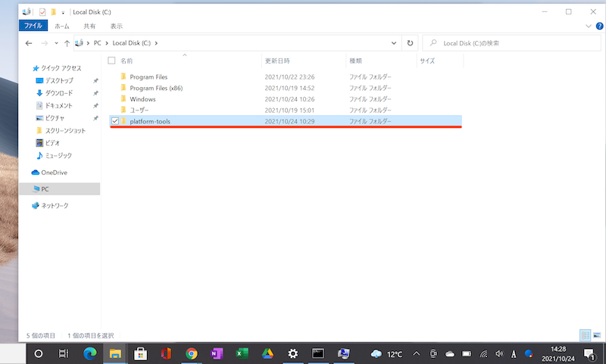This screenshot has height=364, width=606.
Task: Switch to the 表示 ribbon tab
Action: click(x=116, y=26)
